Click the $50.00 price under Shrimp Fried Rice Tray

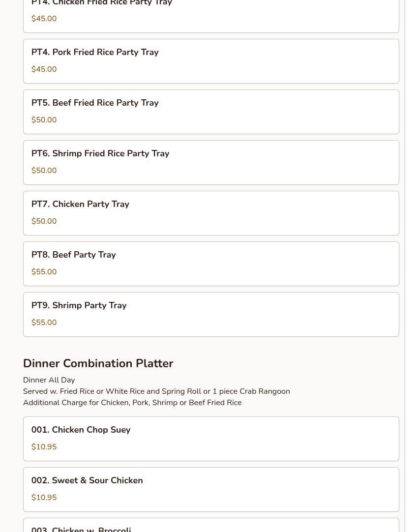(44, 171)
